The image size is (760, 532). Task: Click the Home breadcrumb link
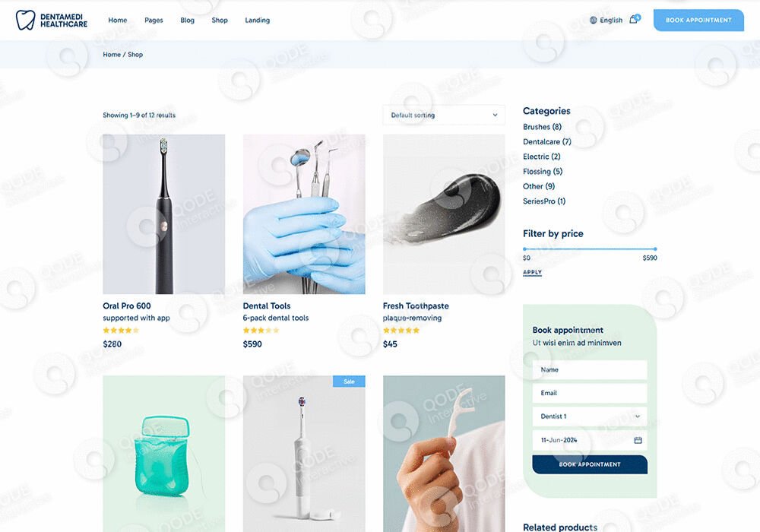coord(112,55)
